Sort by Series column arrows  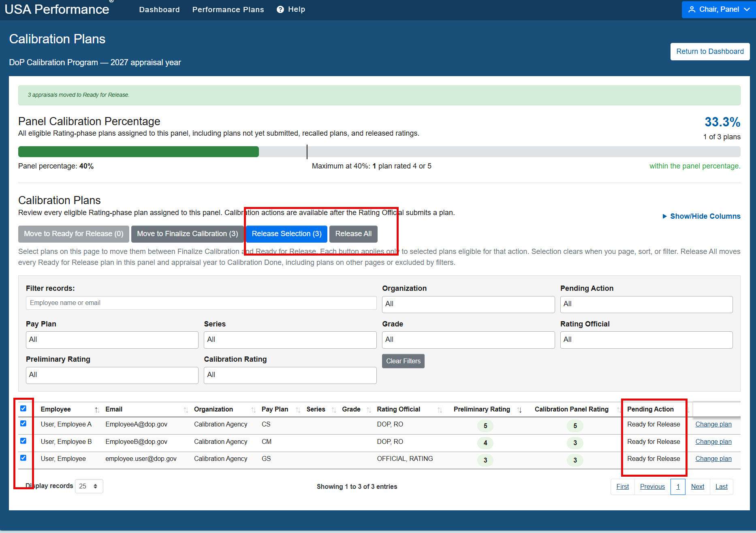click(334, 410)
